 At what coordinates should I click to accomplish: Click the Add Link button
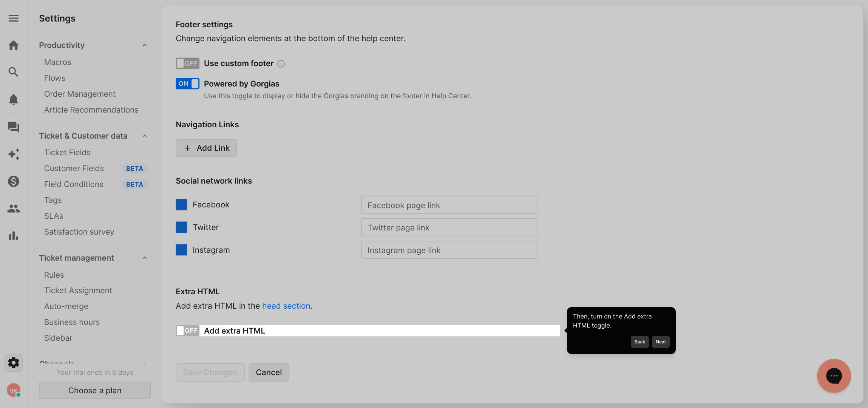click(x=206, y=148)
